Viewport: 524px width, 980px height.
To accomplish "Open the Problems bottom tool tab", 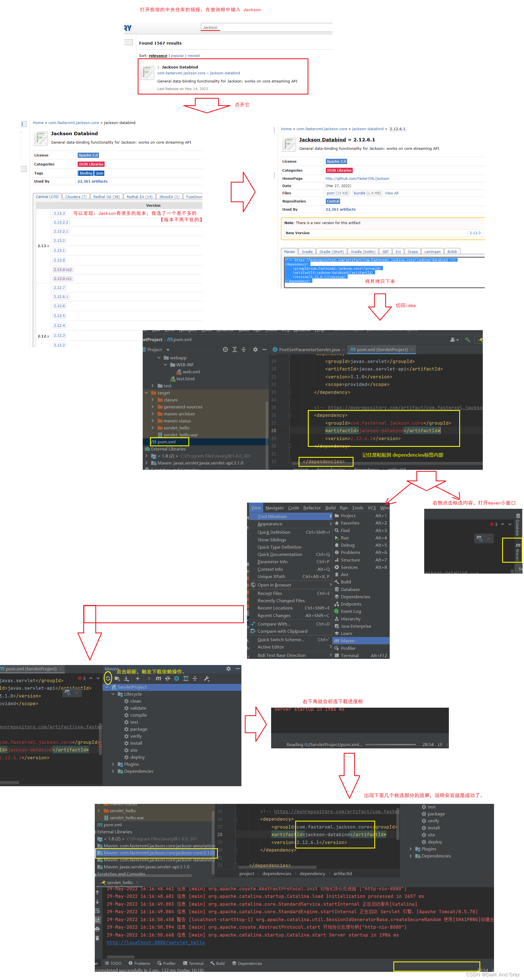I will click(x=139, y=963).
